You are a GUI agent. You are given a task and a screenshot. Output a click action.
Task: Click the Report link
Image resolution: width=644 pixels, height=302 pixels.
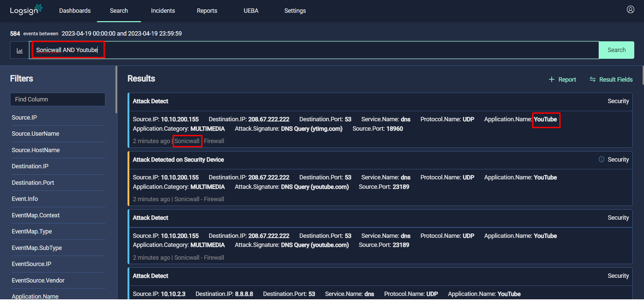point(567,80)
